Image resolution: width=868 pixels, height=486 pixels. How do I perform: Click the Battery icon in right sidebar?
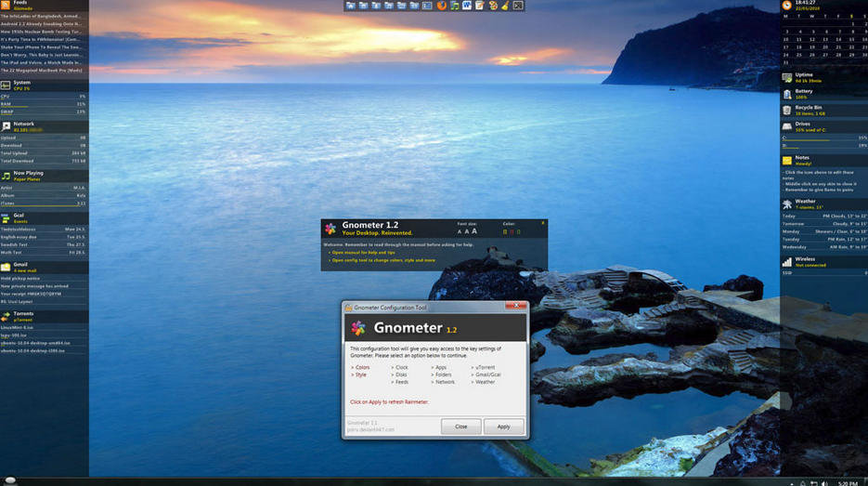click(x=786, y=94)
